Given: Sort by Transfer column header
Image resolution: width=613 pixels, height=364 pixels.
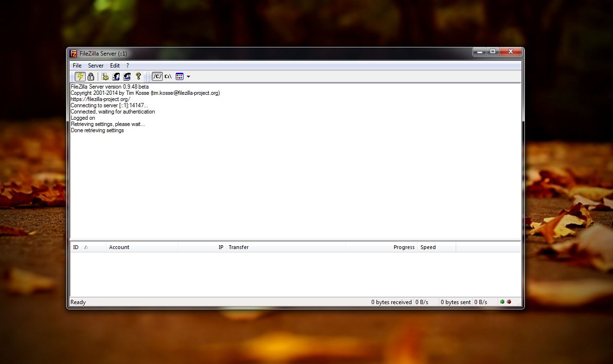Looking at the screenshot, I should (x=285, y=247).
